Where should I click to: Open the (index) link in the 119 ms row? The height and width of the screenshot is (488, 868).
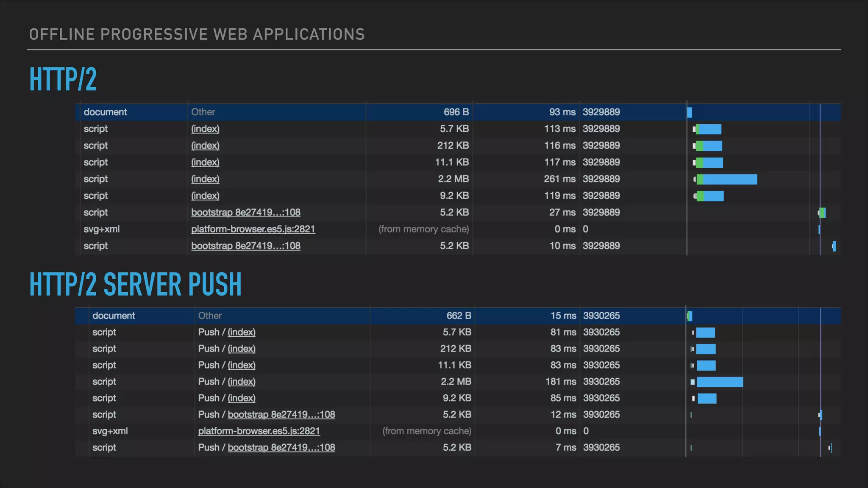205,196
